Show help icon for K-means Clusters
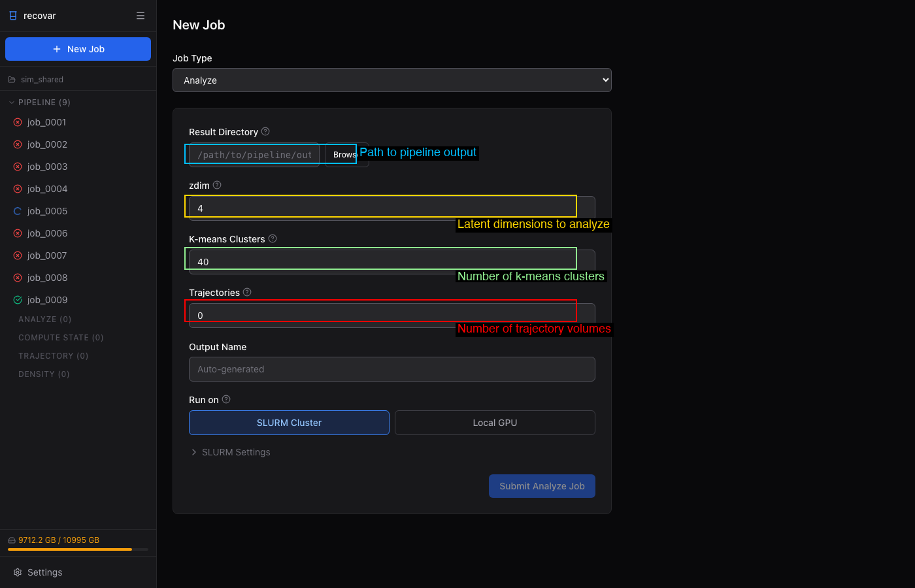Screen dimensions: 915x588 273,238
